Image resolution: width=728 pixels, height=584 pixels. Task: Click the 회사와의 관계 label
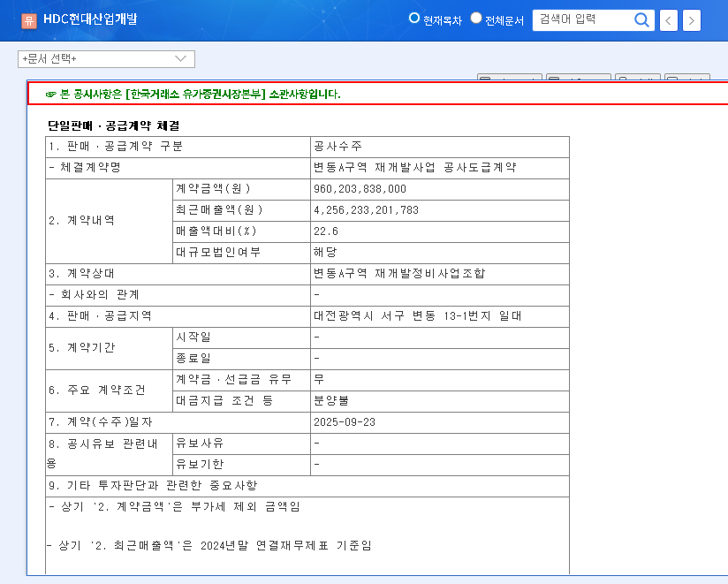[x=95, y=295]
